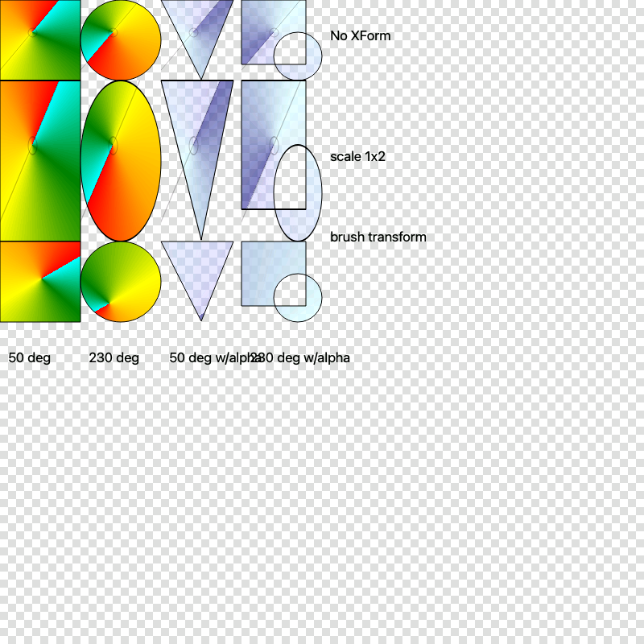
Task: Select the tall rainbow gradient rectangle
Action: click(x=40, y=161)
